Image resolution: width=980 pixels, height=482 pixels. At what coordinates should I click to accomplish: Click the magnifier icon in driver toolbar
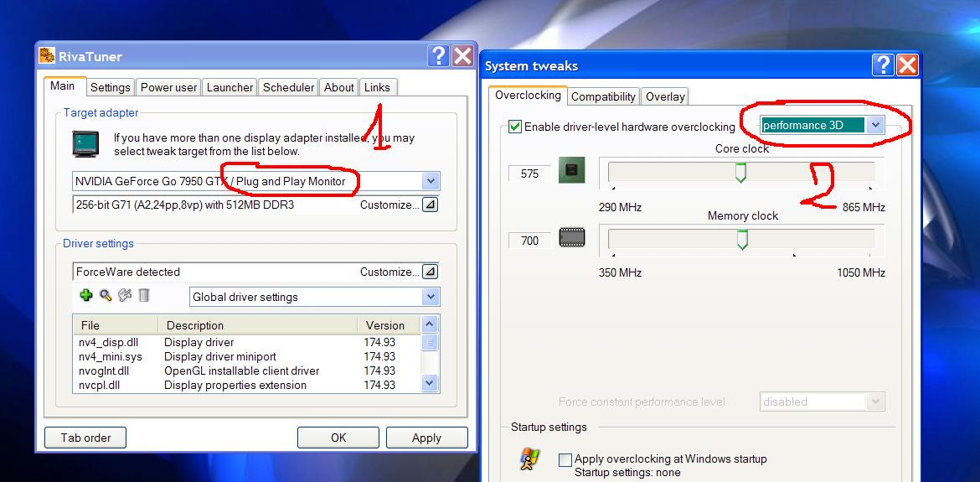[x=106, y=295]
